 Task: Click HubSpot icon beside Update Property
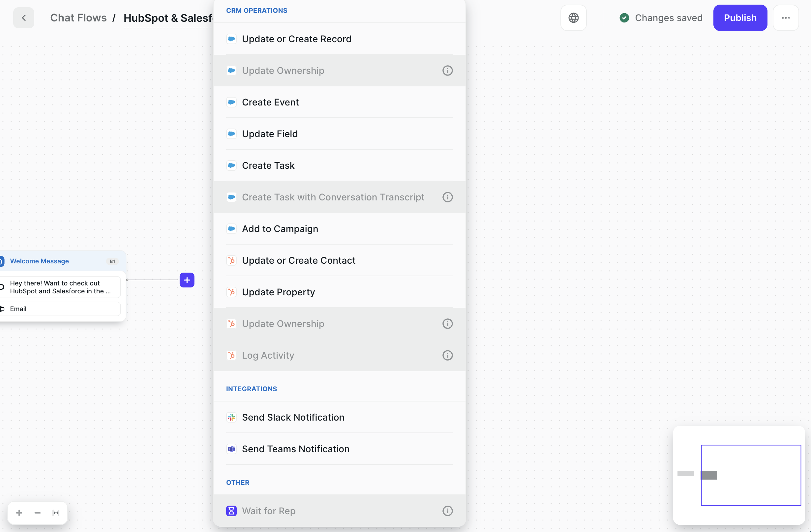pyautogui.click(x=231, y=292)
